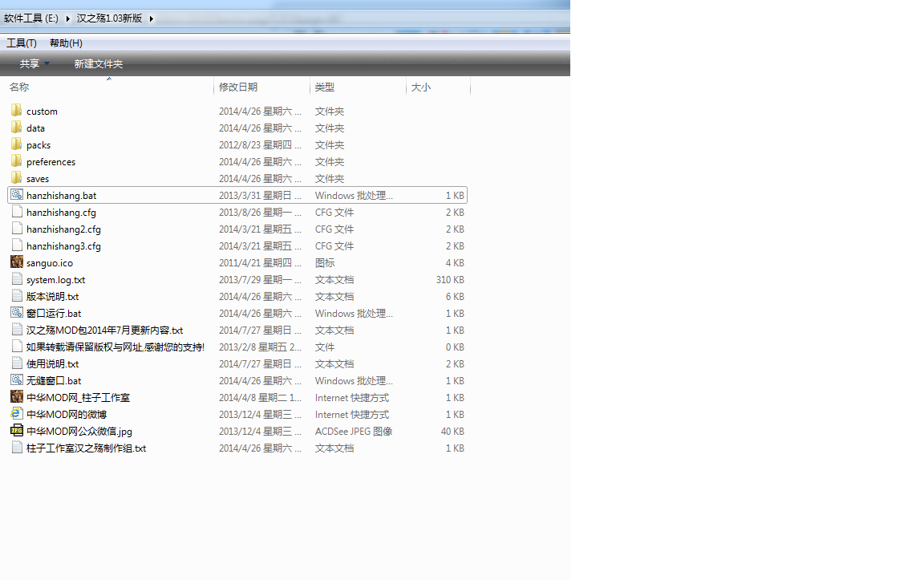Sort by the 修改日期 column header
Image resolution: width=924 pixels, height=580 pixels.
[238, 87]
